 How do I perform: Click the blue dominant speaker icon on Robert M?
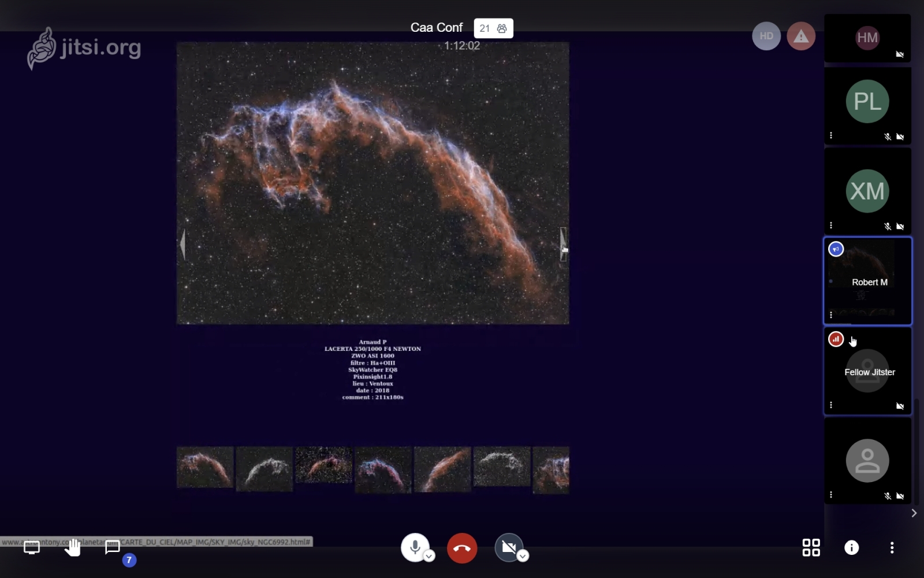click(x=836, y=249)
